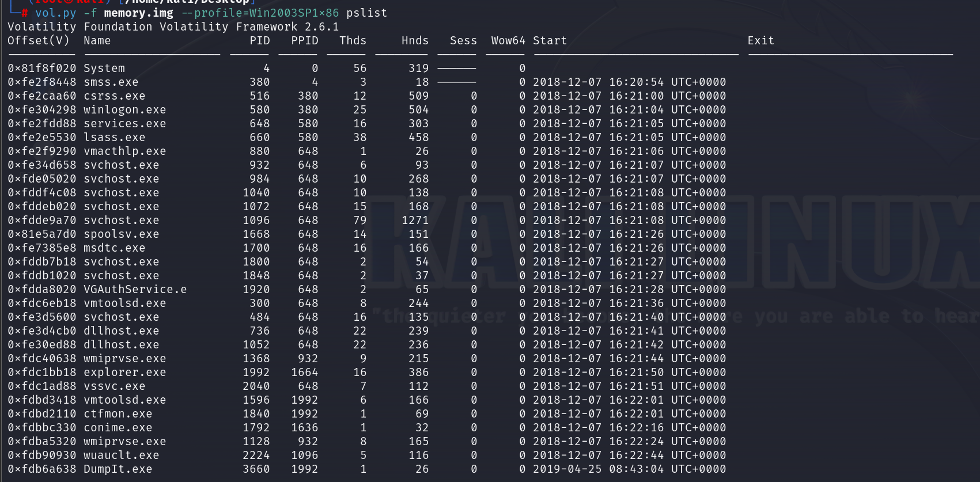The image size is (980, 482).
Task: Click the PPID column header
Action: click(305, 40)
